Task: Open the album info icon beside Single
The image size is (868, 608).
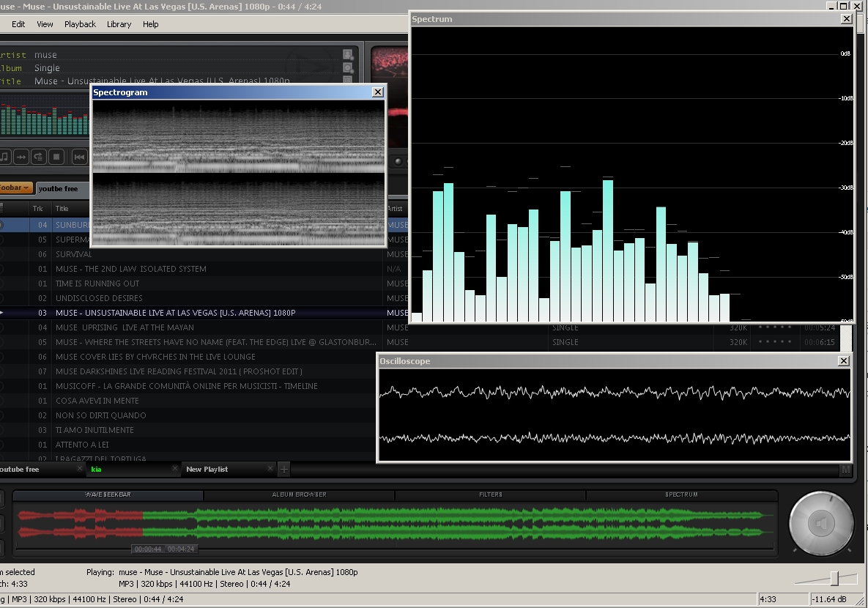Action: tap(348, 67)
